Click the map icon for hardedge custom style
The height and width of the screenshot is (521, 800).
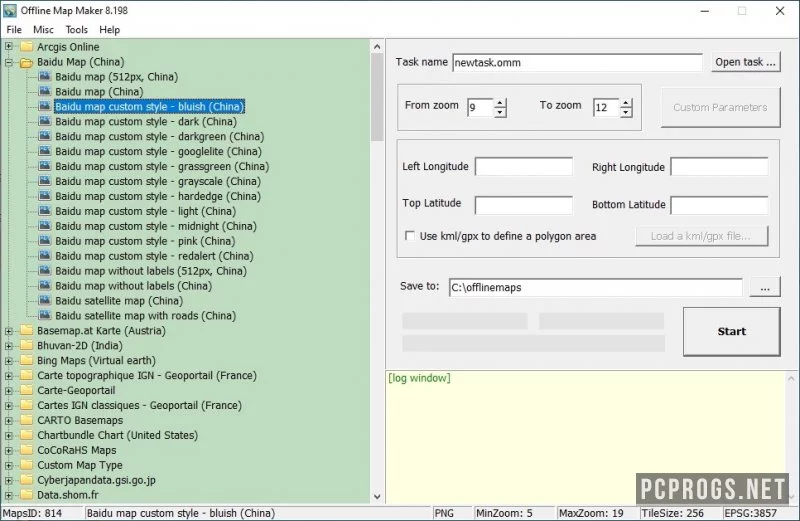[45, 196]
